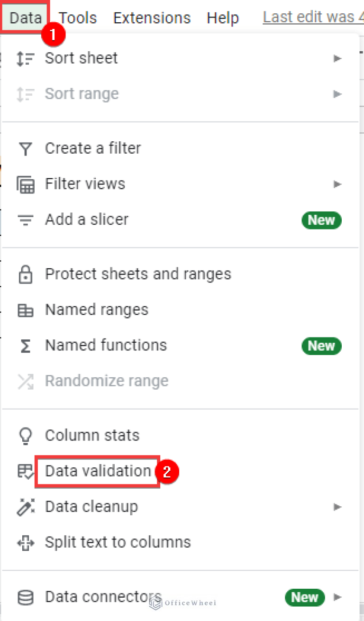Click the Data cleanup magic wand icon
Screen dimensions: 364x621
click(26, 507)
